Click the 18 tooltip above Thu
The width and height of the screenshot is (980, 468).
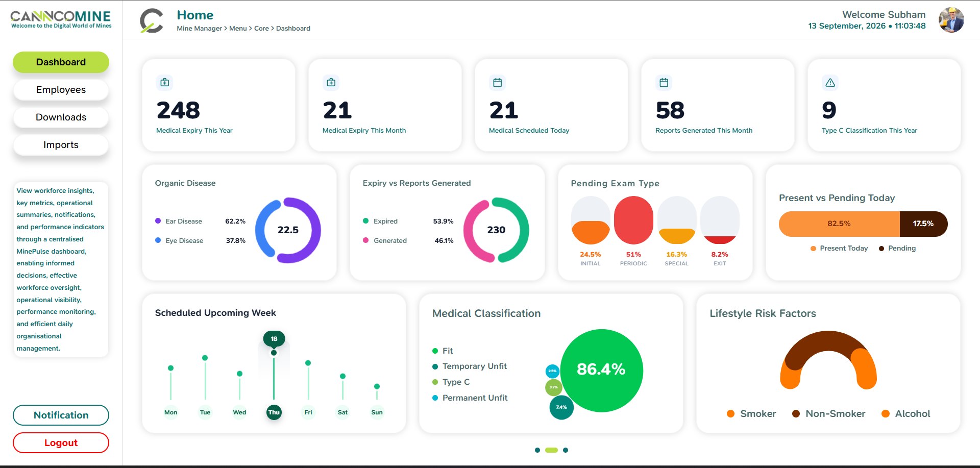point(274,339)
